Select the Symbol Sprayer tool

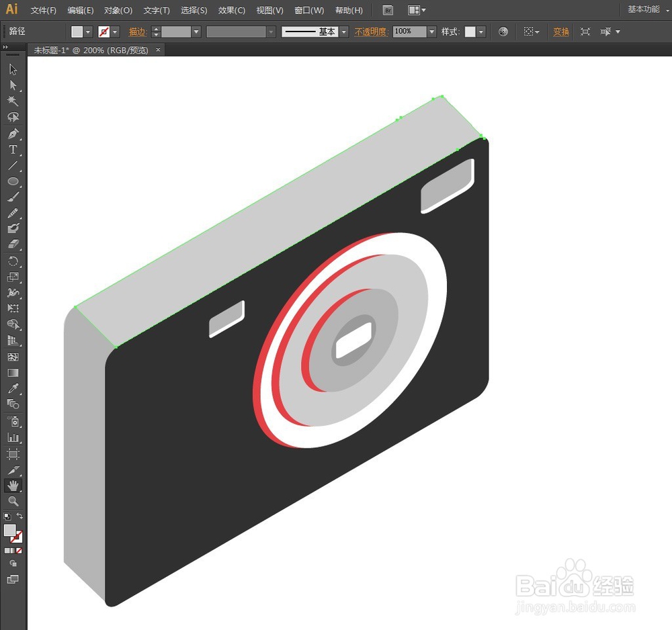pos(13,421)
